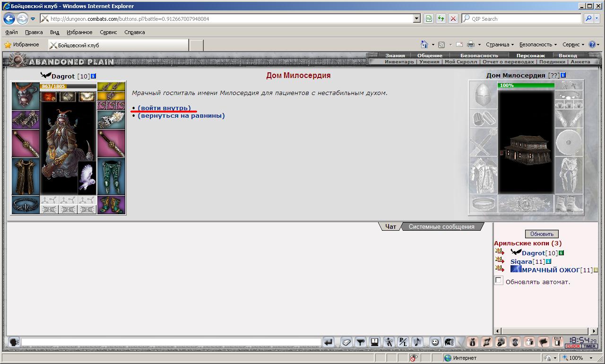Click the money bag info icon
Image resolution: width=605 pixels, height=364 pixels.
pyautogui.click(x=472, y=342)
